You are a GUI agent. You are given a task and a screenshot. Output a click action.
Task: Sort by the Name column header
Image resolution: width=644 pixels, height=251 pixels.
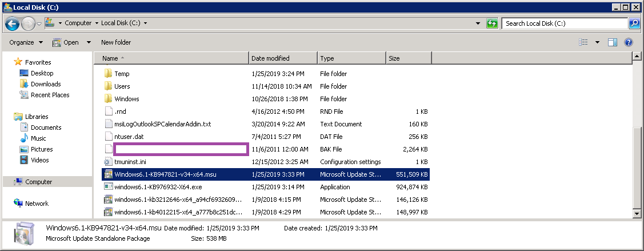pos(171,58)
